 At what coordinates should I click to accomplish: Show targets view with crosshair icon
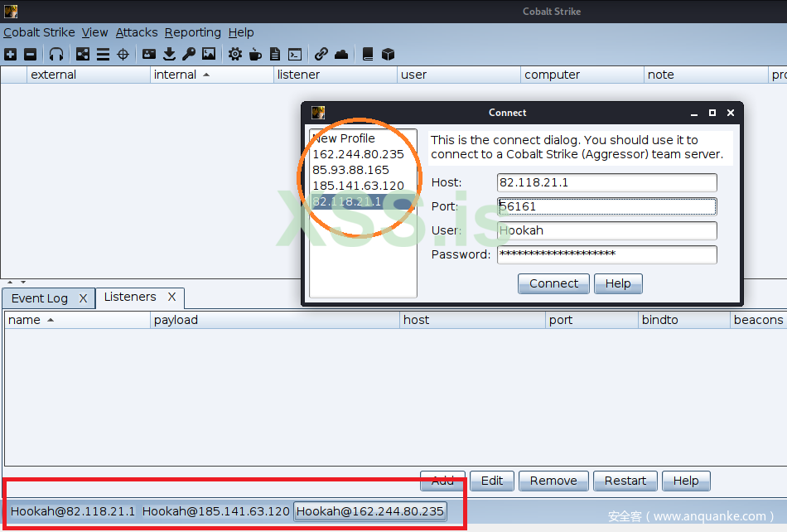[x=123, y=55]
